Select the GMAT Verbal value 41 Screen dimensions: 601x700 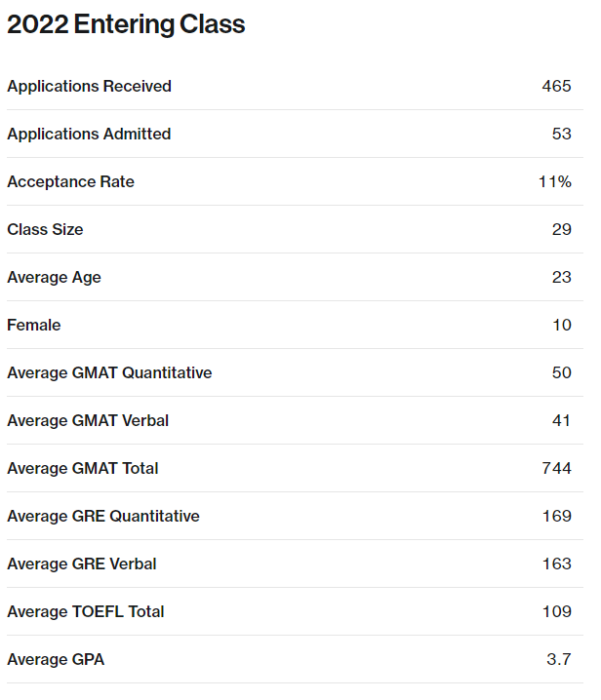(x=561, y=420)
